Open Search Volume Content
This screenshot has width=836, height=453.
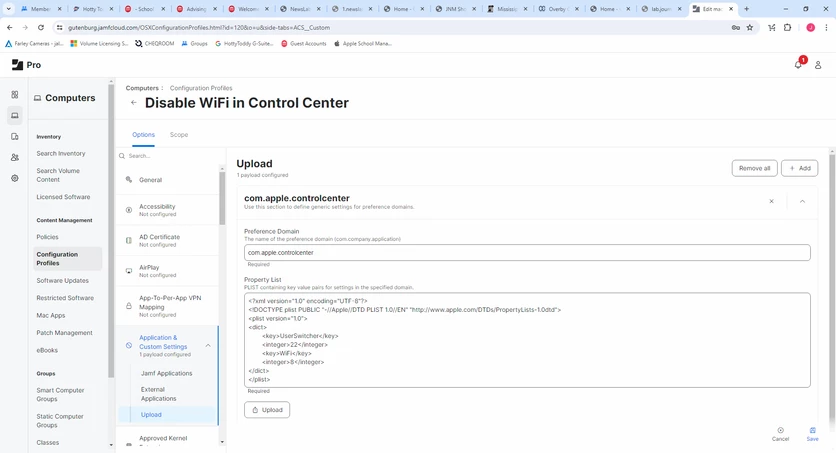[x=58, y=175]
